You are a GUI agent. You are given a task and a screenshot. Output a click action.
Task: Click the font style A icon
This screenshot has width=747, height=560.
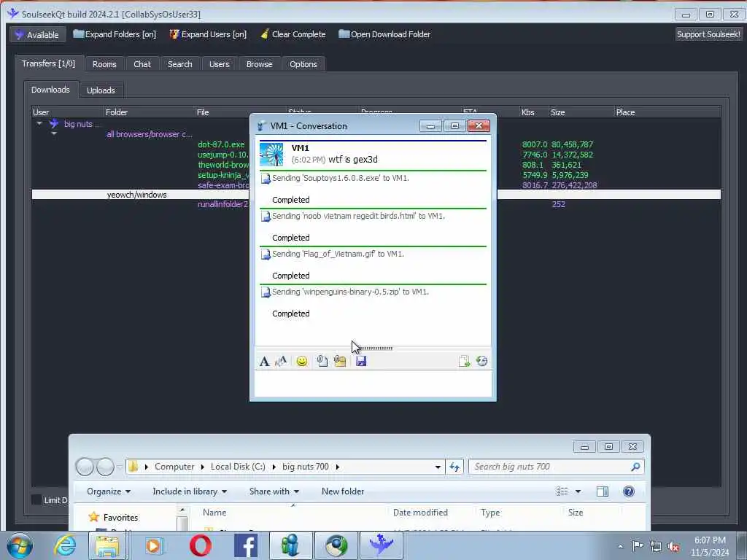[x=264, y=362]
